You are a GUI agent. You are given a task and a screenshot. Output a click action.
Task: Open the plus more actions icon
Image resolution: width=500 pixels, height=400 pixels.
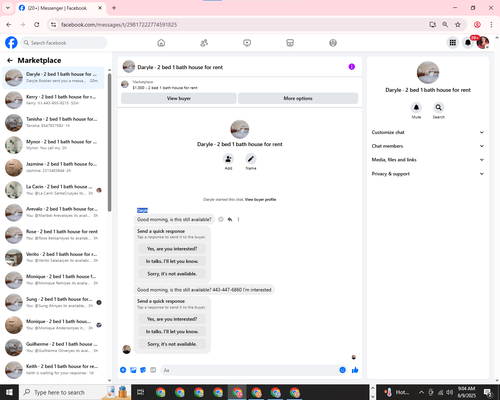(123, 370)
